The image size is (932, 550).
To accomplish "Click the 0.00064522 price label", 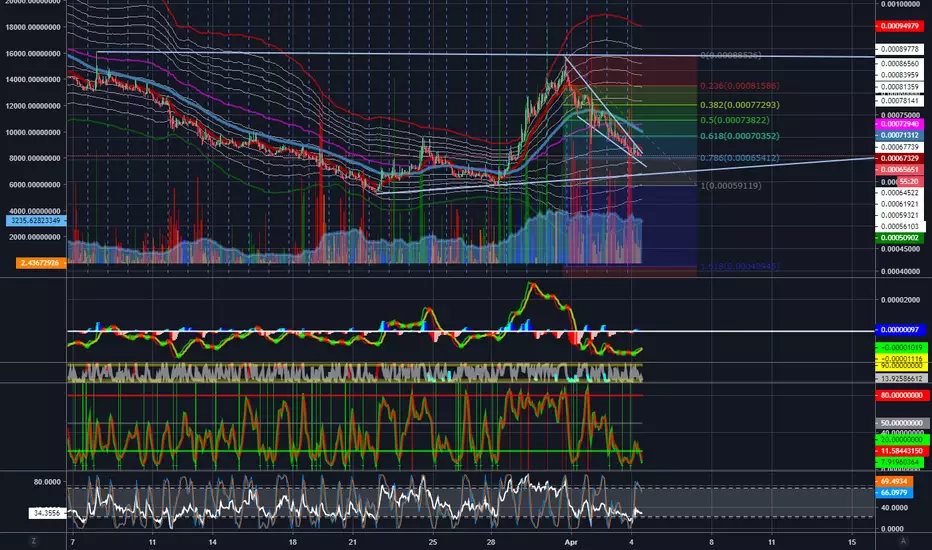I will (900, 193).
